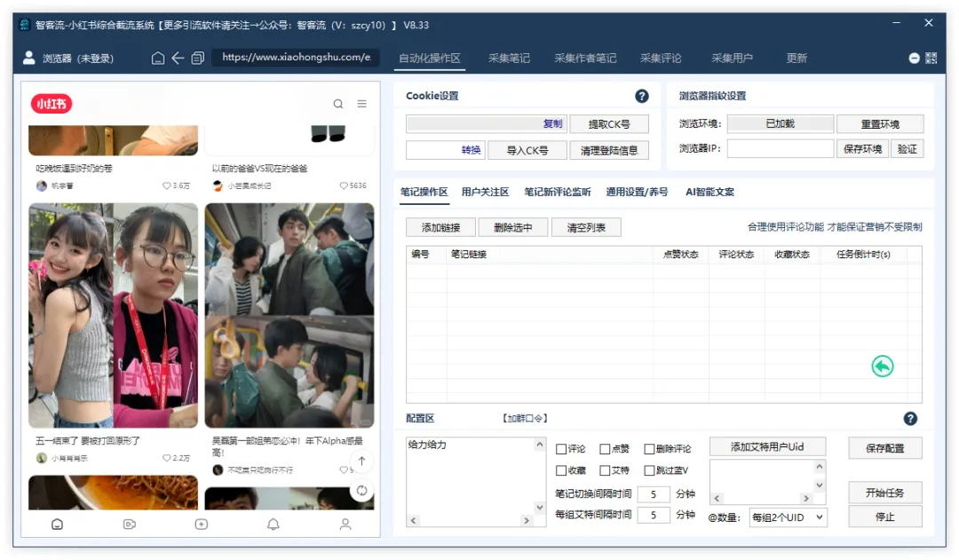Click the 笔记切换间隔时间 input field

[x=654, y=494]
